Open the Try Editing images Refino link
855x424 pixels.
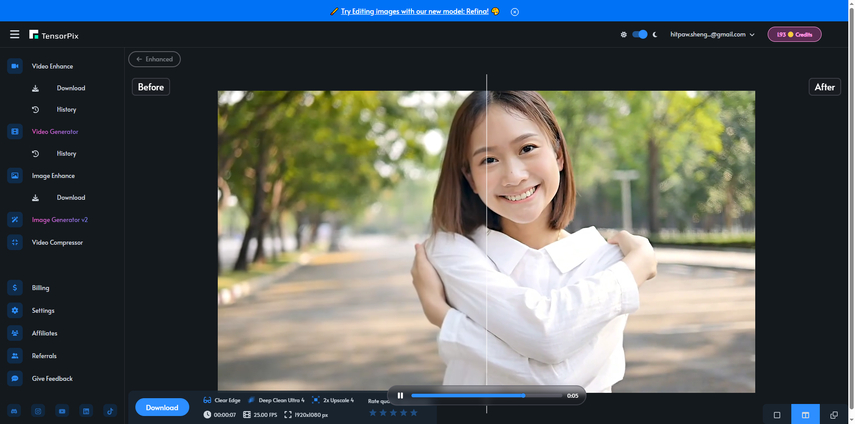pos(415,11)
